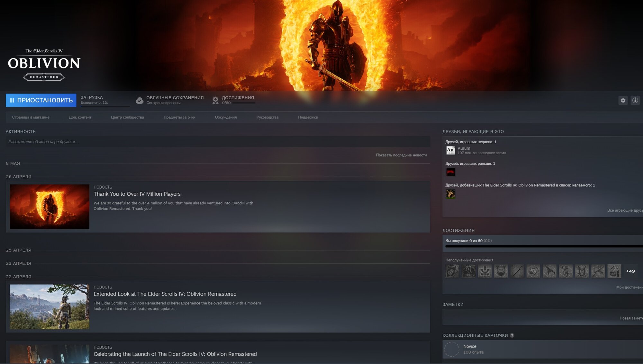Image resolution: width=643 pixels, height=364 pixels.
Task: Open news 'Extended Look at The Elder Scrolls IV'
Action: click(x=165, y=294)
